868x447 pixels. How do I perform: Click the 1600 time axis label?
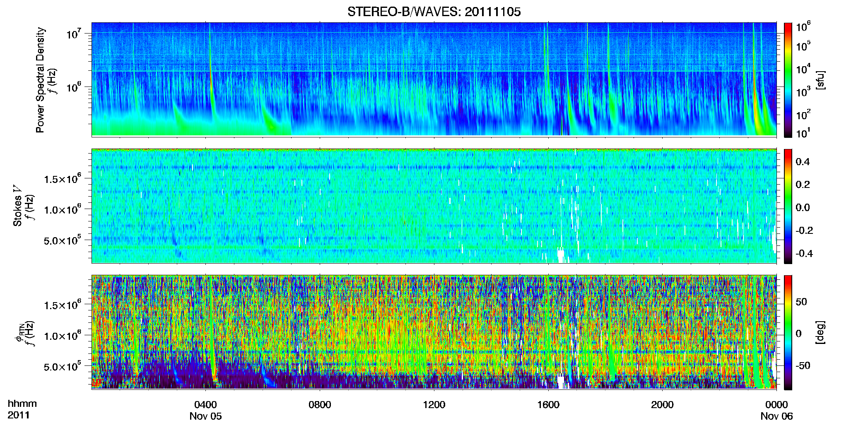[548, 405]
